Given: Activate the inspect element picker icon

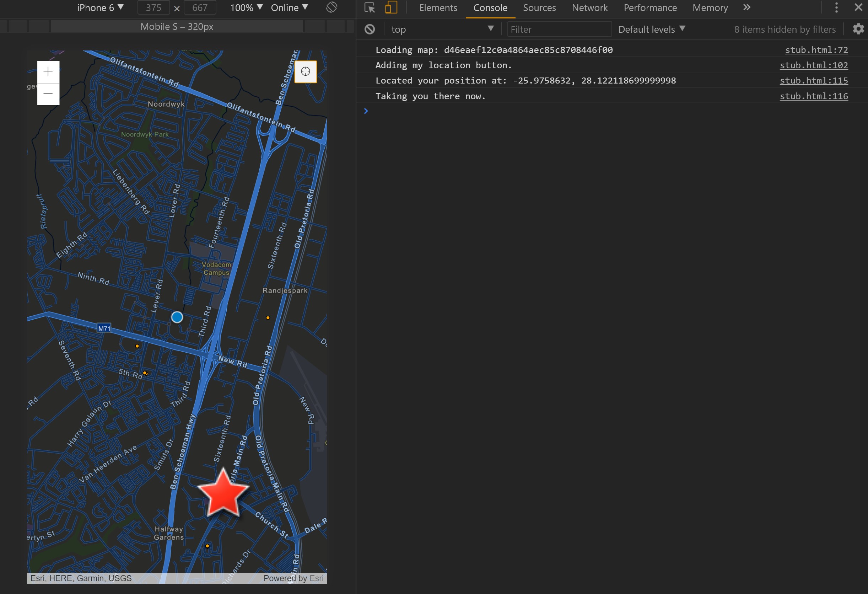Looking at the screenshot, I should 370,7.
